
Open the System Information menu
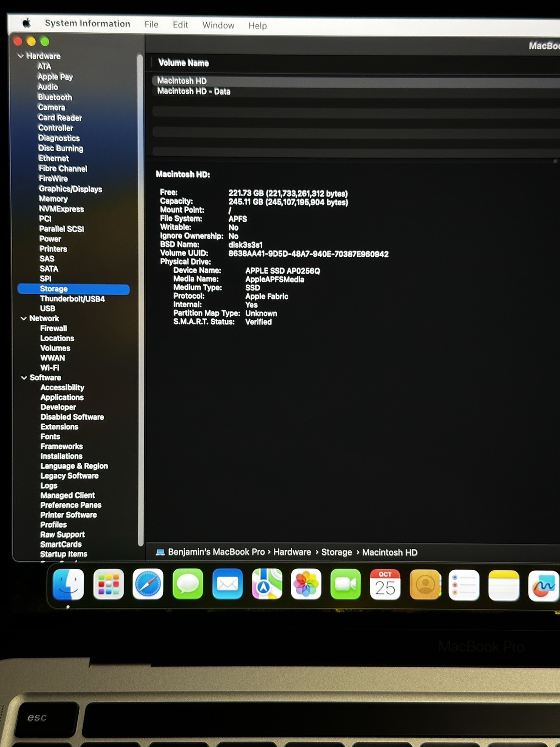coord(87,23)
